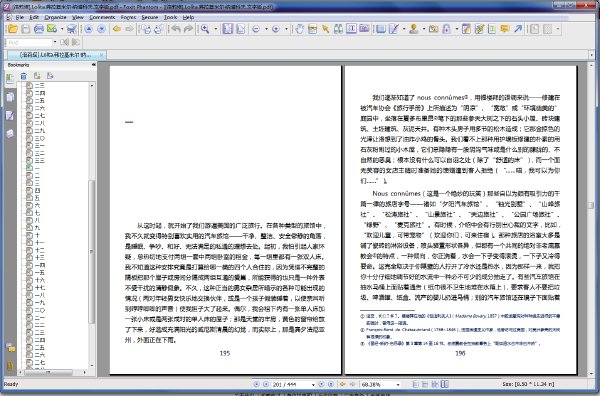
Task: Go to next page with blue down arrow
Action: point(101,29)
